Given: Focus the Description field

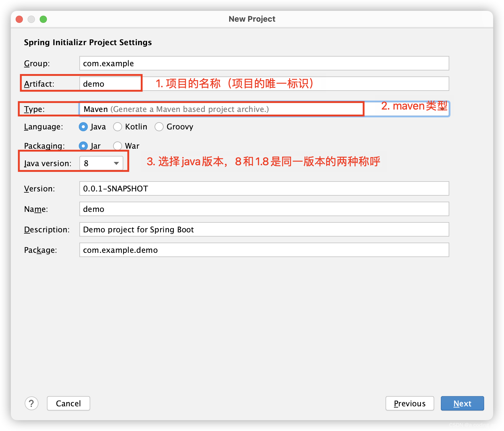Looking at the screenshot, I should click(264, 229).
